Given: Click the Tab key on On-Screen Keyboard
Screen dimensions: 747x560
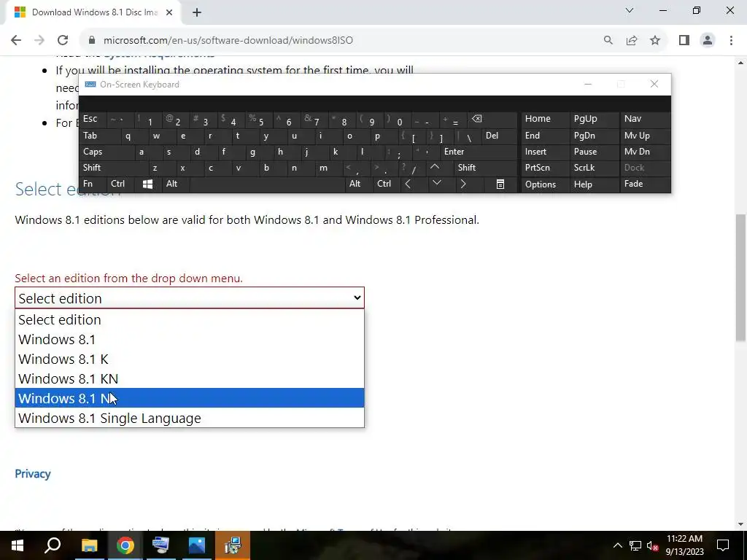Looking at the screenshot, I should click(x=99, y=136).
